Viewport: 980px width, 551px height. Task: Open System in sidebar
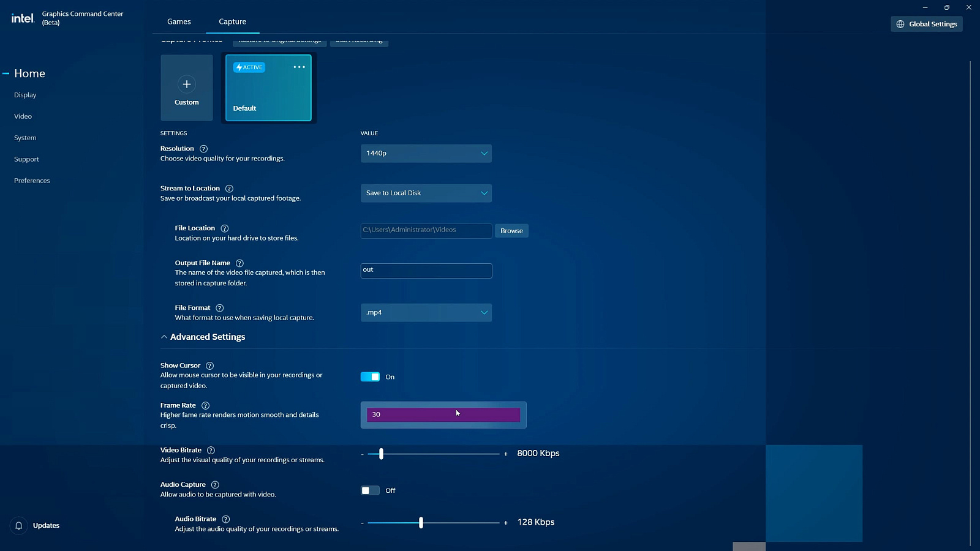coord(25,138)
